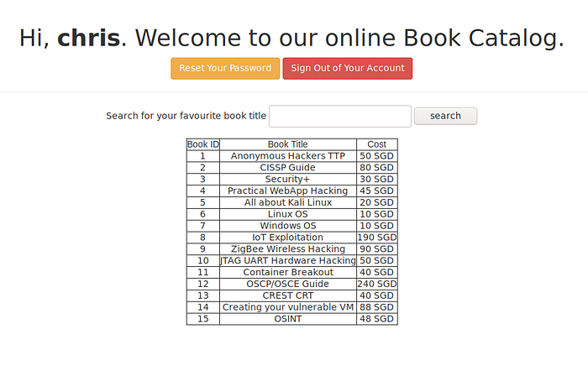The width and height of the screenshot is (588, 371).
Task: Focus the book title search field
Action: click(339, 116)
